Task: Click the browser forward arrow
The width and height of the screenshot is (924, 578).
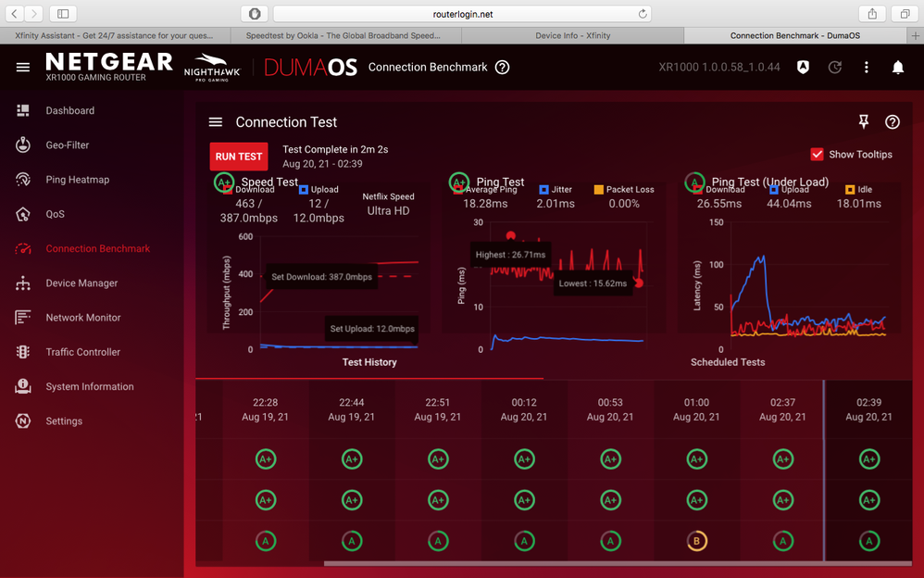Action: tap(33, 14)
